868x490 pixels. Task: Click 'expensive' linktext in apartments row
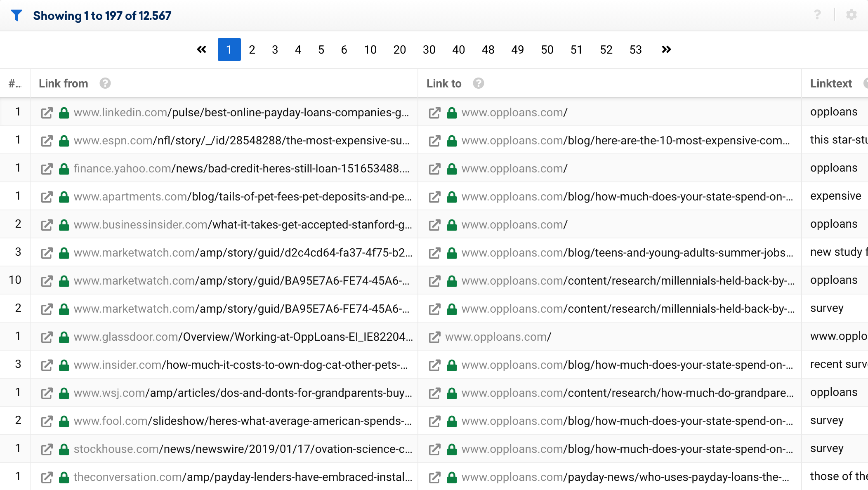click(x=836, y=196)
